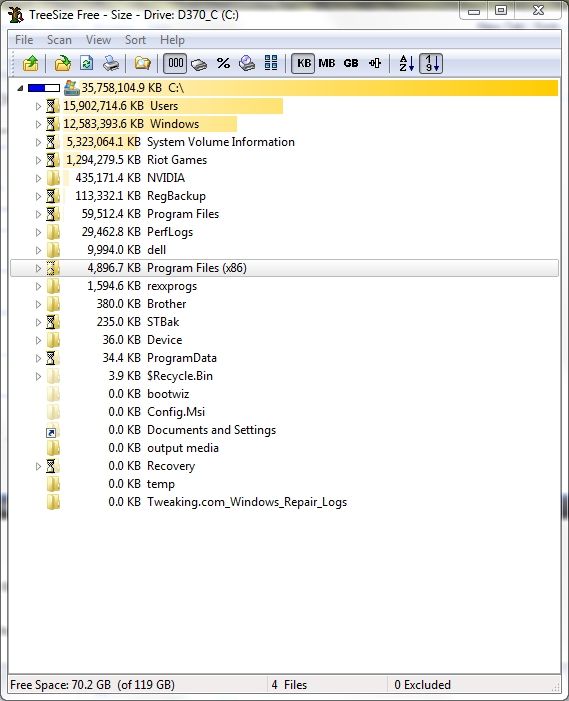Display sizes in MB
This screenshot has height=701, width=569.
[327, 63]
